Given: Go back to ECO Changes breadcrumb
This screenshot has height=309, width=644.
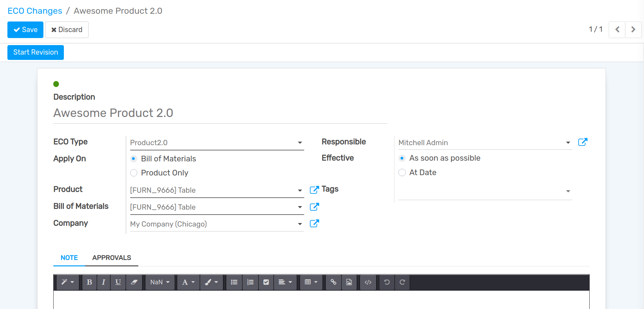Looking at the screenshot, I should (x=35, y=11).
